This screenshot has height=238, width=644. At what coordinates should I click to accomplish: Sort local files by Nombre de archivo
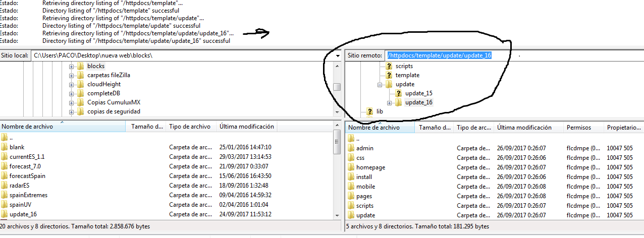pos(63,127)
